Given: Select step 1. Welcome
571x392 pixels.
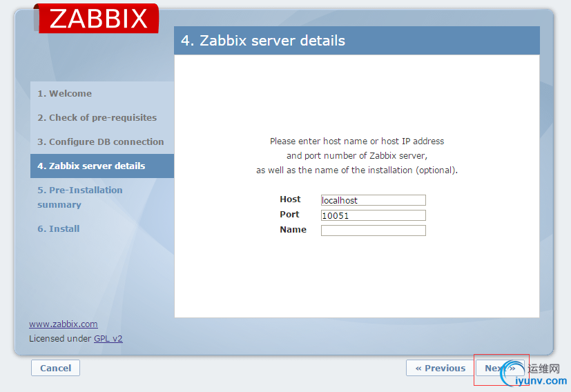Looking at the screenshot, I should [64, 94].
